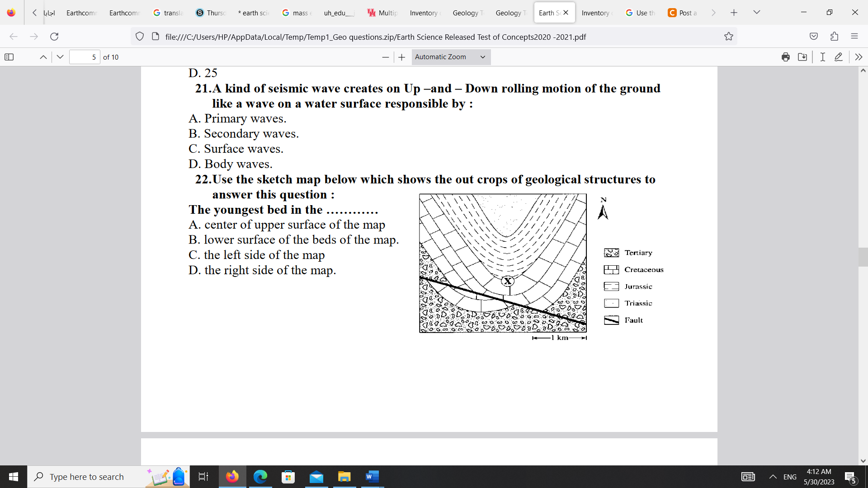
Task: Open tracking protection shield settings
Action: pos(140,37)
